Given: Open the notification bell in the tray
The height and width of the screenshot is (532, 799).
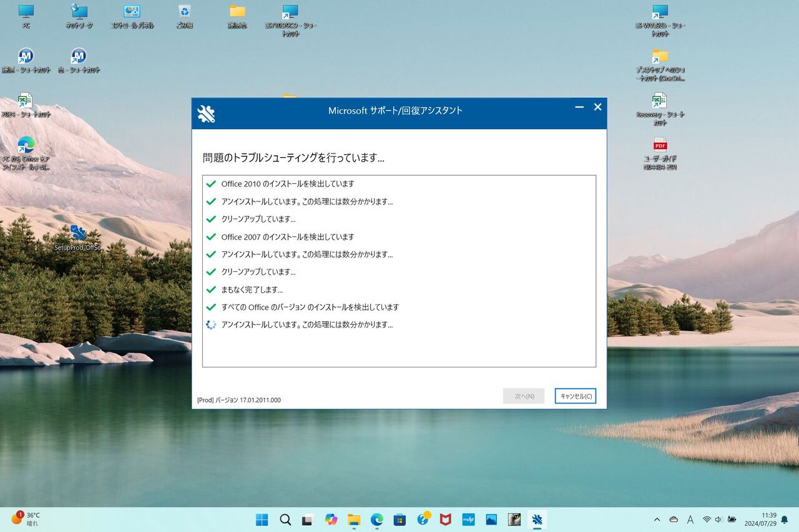Looking at the screenshot, I should tap(785, 520).
